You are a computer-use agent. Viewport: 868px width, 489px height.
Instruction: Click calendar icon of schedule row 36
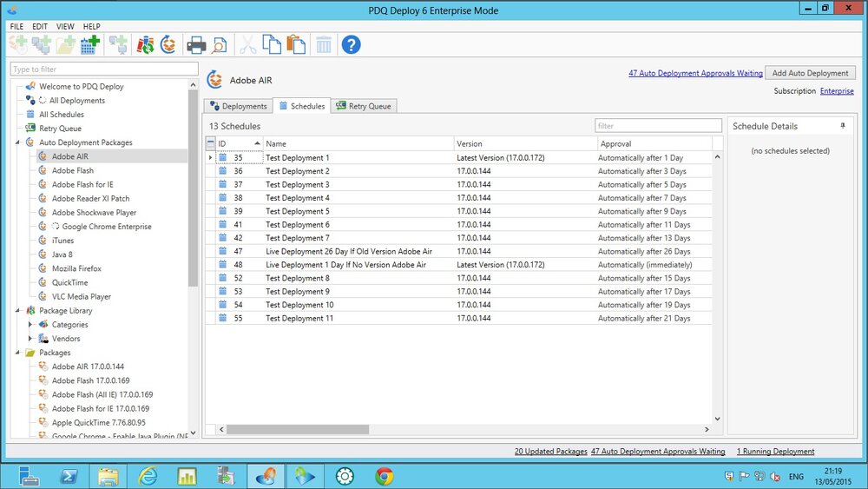(222, 171)
